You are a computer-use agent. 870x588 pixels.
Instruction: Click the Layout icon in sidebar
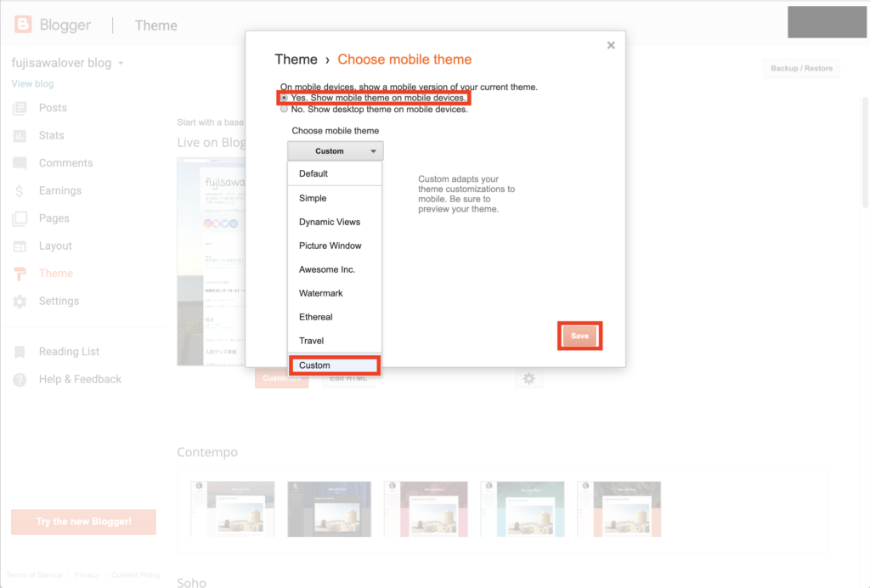click(x=20, y=246)
